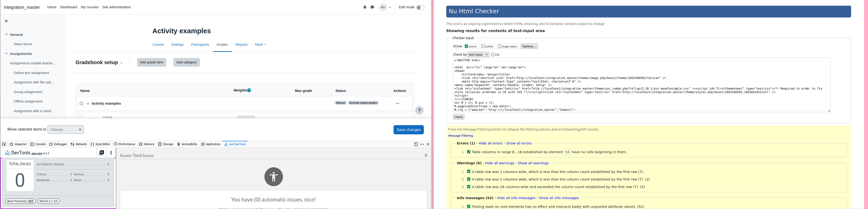
Task: Toggle Edit mode switch
Action: (x=420, y=7)
